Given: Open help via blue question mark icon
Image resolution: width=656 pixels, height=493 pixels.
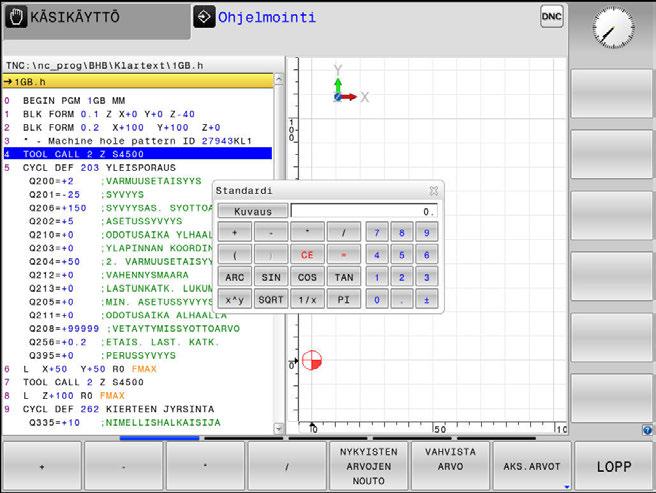Looking at the screenshot, I should [x=647, y=430].
